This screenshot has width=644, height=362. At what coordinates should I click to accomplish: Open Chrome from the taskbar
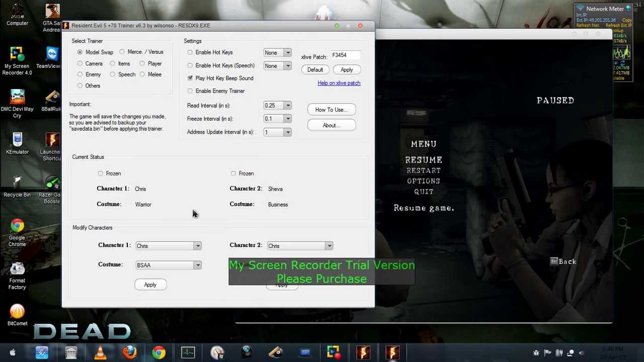coord(158,353)
